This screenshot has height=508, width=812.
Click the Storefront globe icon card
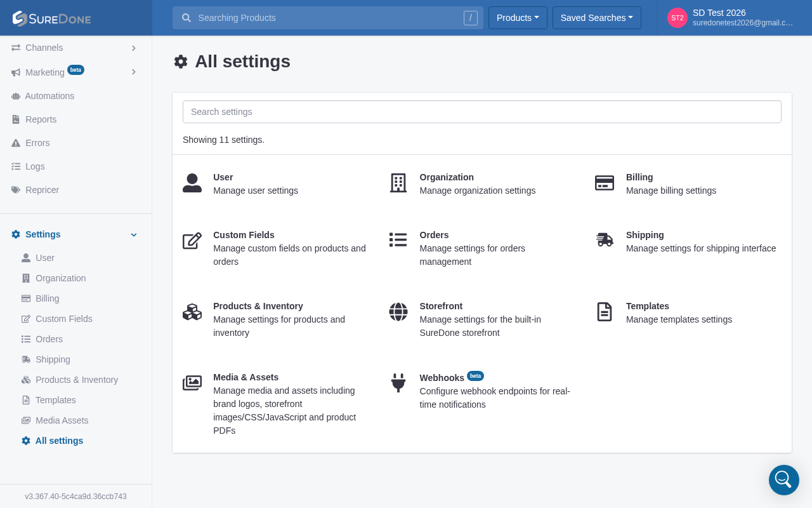click(x=398, y=312)
